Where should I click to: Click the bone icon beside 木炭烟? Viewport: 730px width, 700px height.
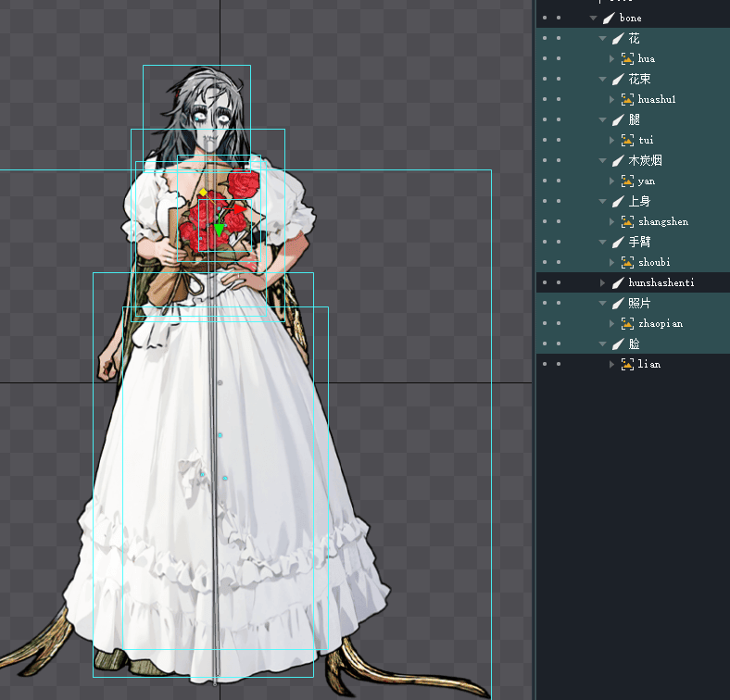pos(619,161)
